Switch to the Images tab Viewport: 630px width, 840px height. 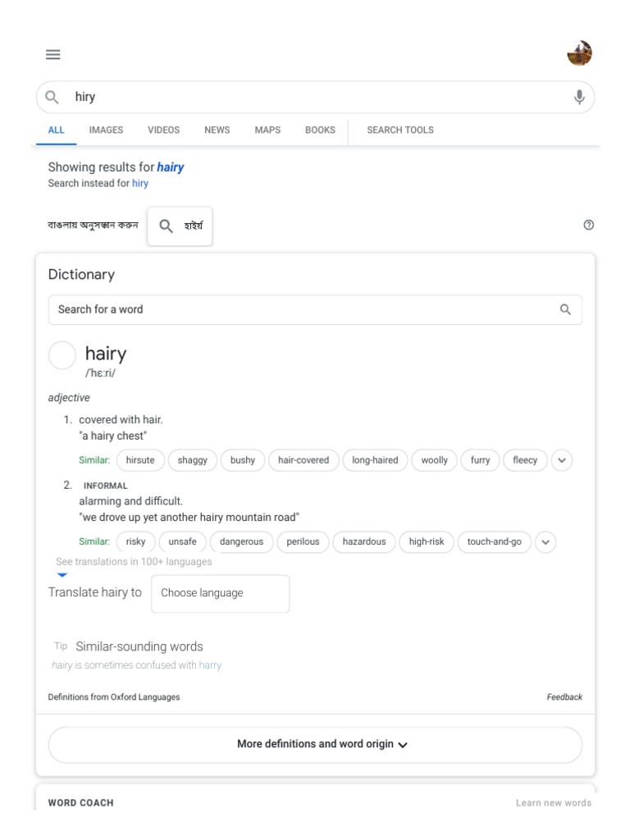click(106, 130)
